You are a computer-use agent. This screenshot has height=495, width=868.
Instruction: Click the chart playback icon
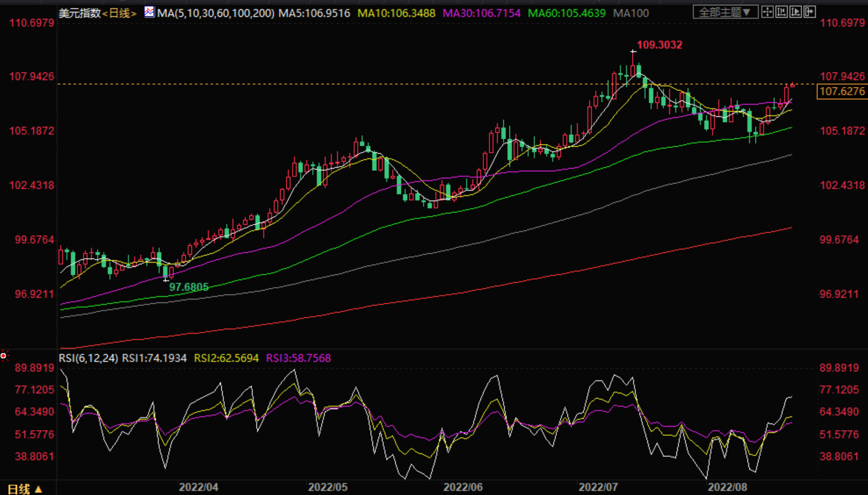pyautogui.click(x=795, y=12)
